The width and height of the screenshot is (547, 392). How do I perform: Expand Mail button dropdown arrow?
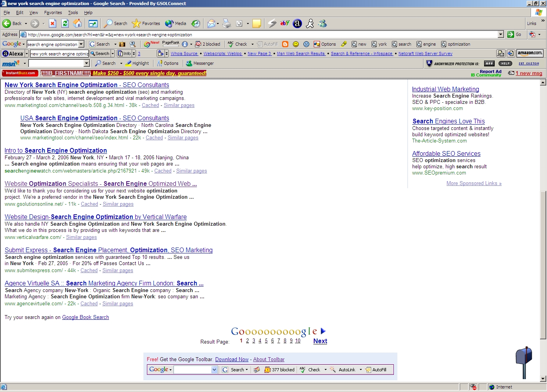click(x=218, y=23)
